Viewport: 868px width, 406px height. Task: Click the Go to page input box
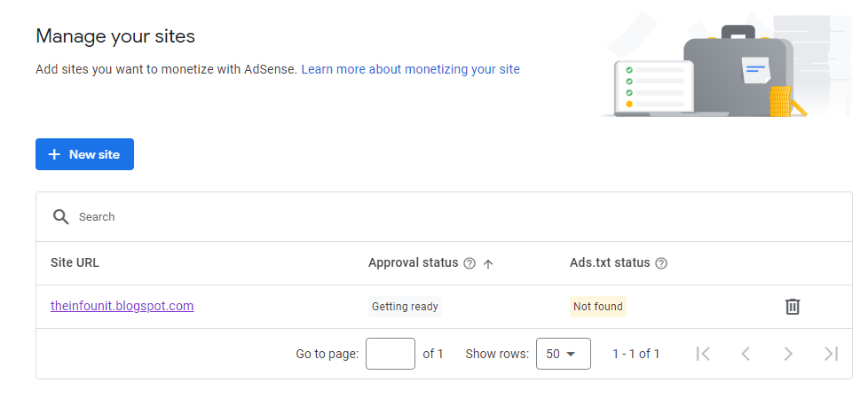tap(390, 354)
